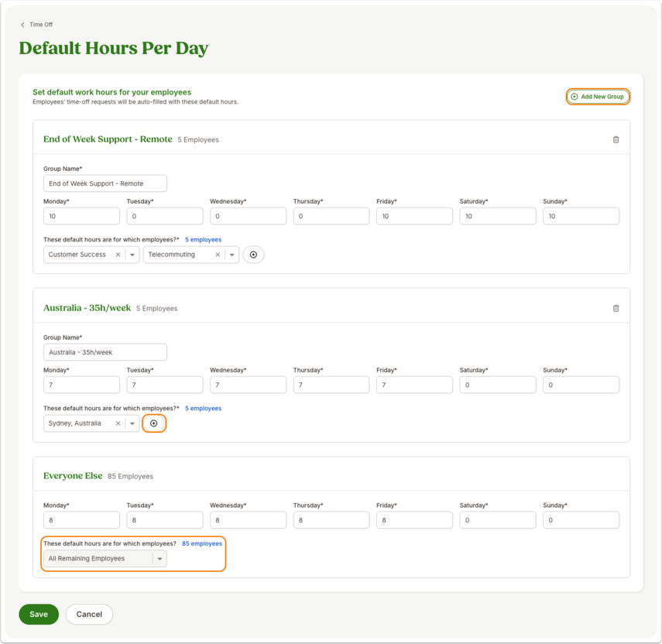
Task: Edit Monday hours for Everyone Else
Action: click(81, 520)
